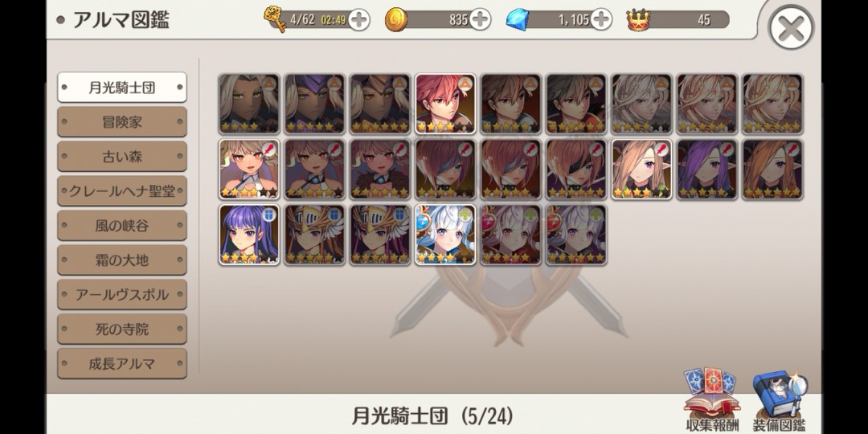Viewport: 868px width, 434px height.
Task: Choose the 成長アルマ category
Action: [122, 364]
